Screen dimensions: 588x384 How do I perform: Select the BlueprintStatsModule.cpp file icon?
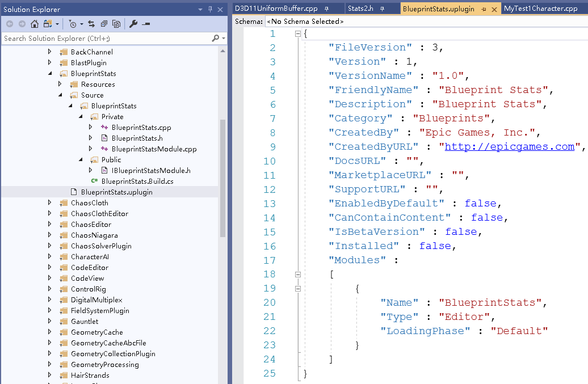point(104,149)
